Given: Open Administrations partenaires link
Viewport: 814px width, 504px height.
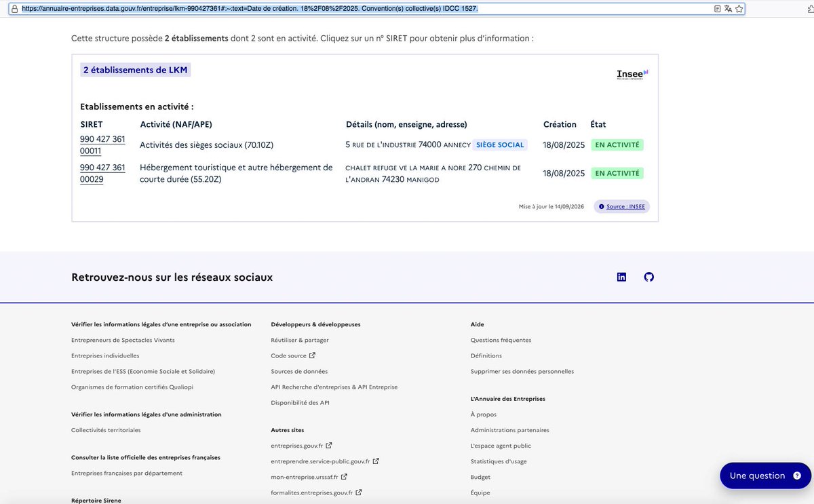Looking at the screenshot, I should coord(510,430).
